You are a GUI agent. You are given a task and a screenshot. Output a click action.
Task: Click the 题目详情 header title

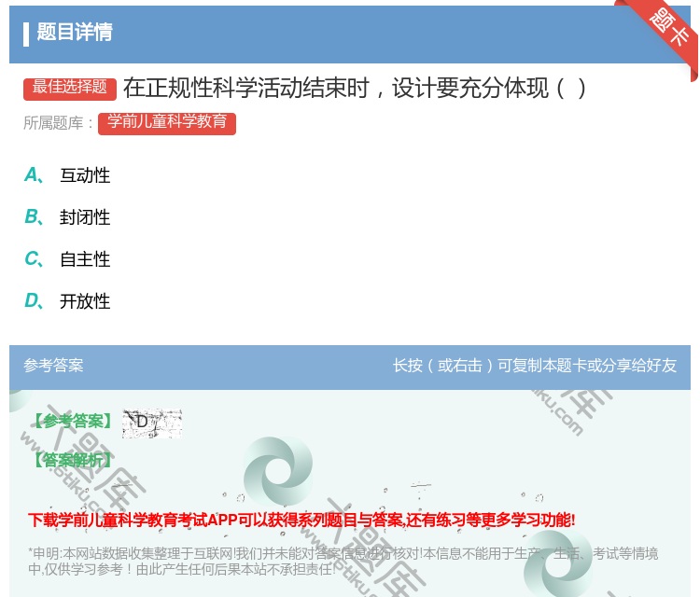tap(75, 32)
